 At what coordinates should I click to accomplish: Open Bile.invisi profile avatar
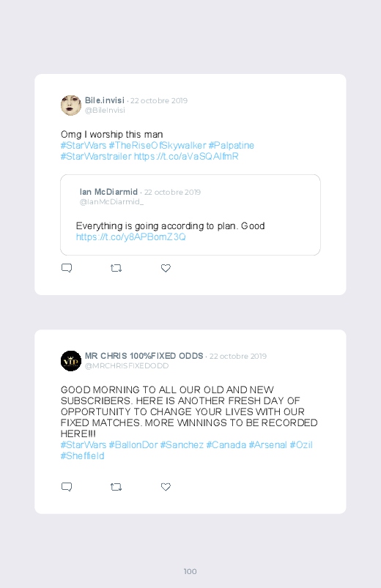tap(71, 105)
